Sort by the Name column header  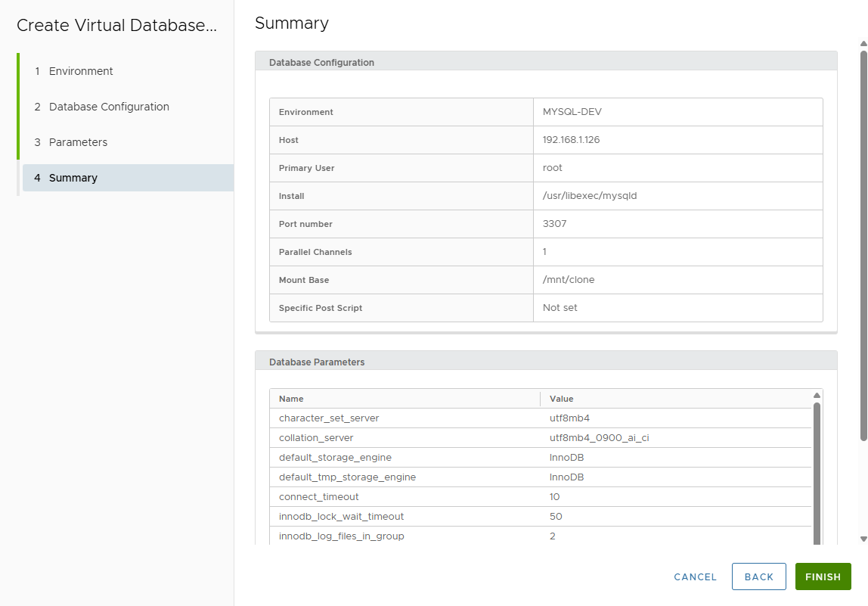pos(291,399)
